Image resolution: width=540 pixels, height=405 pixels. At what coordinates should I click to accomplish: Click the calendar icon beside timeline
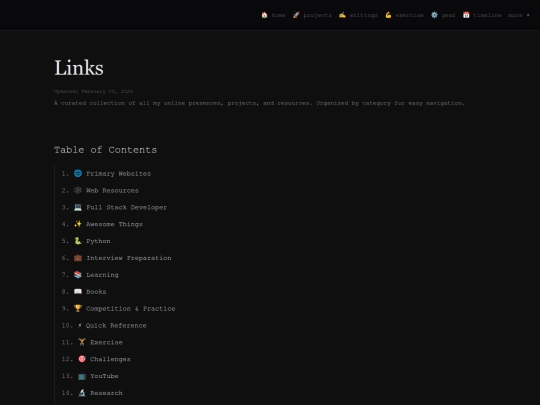[466, 15]
